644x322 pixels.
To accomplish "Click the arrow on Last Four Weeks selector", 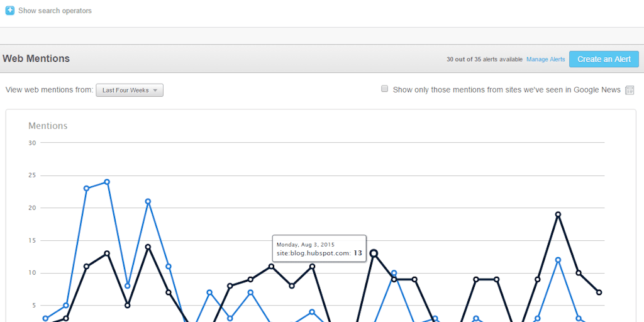I will (155, 91).
